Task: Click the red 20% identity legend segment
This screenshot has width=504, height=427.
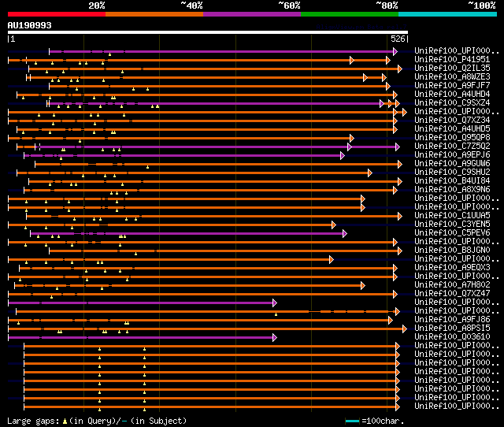Action: (57, 14)
